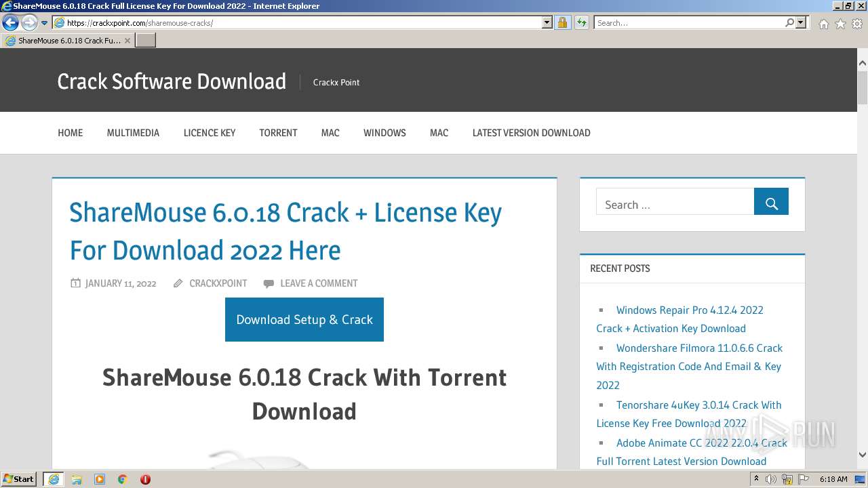
Task: Open the media player taskbar icon
Action: 100,479
